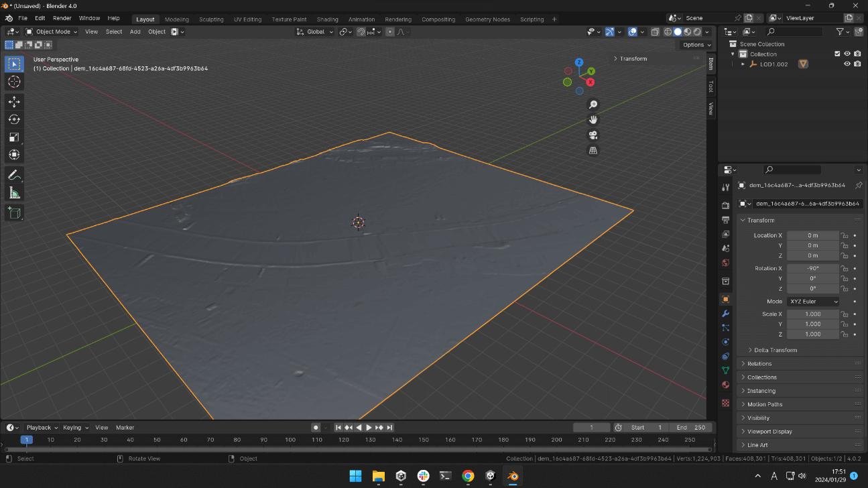
Task: Expand the Relations panel
Action: 800,363
